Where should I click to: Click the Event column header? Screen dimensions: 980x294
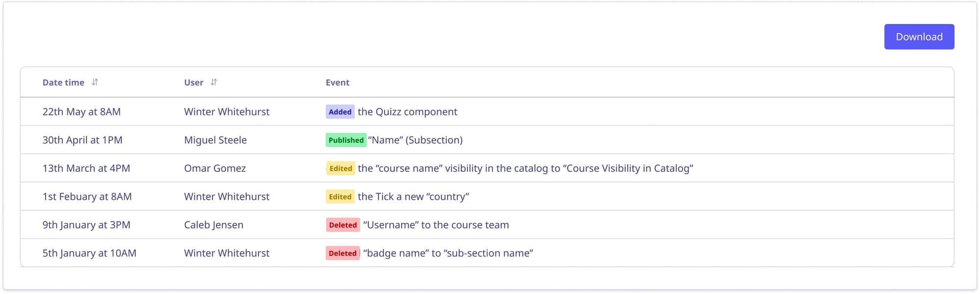(x=338, y=83)
